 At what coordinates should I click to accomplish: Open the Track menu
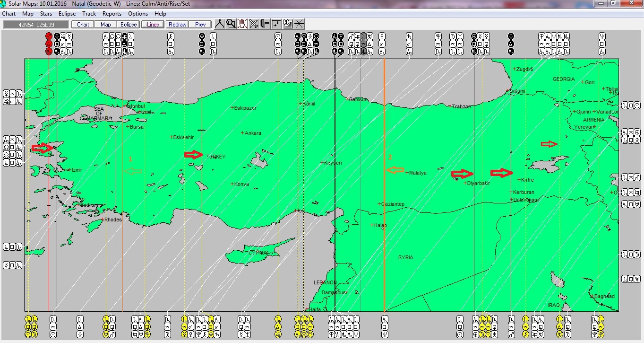pos(89,14)
